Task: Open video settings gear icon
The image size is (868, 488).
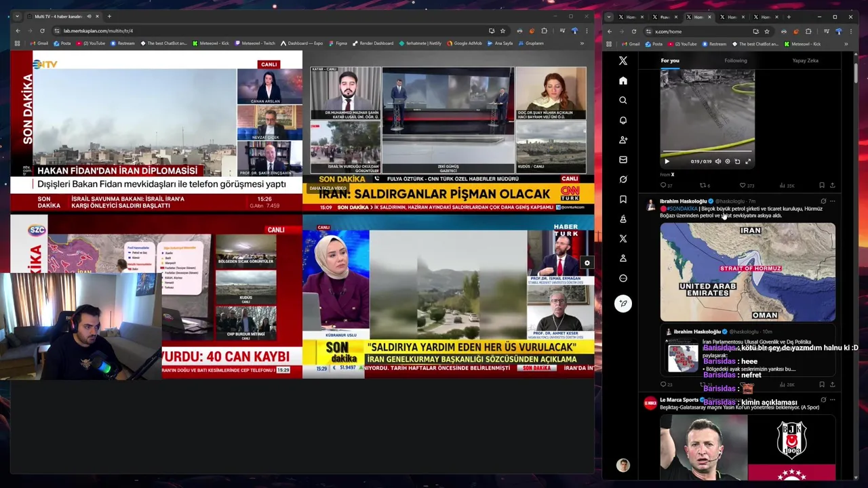Action: coord(728,161)
